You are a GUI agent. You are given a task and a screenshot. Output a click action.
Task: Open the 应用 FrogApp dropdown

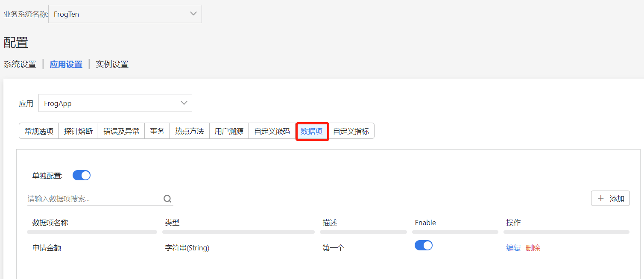[115, 103]
